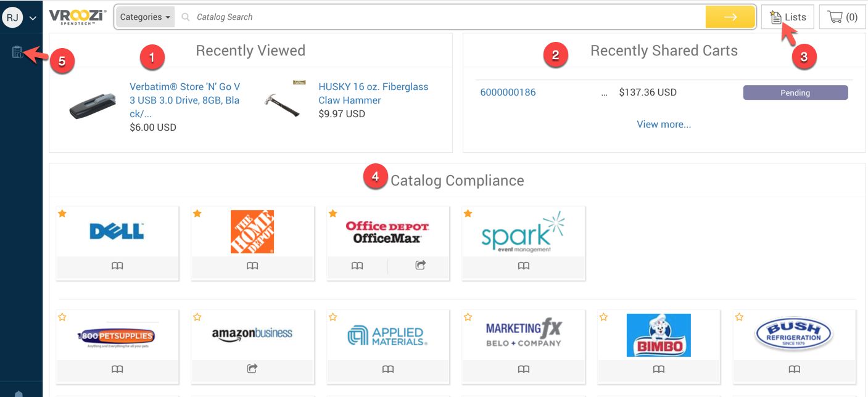Open Office Depot catalog book icon
The width and height of the screenshot is (868, 397).
(x=357, y=266)
